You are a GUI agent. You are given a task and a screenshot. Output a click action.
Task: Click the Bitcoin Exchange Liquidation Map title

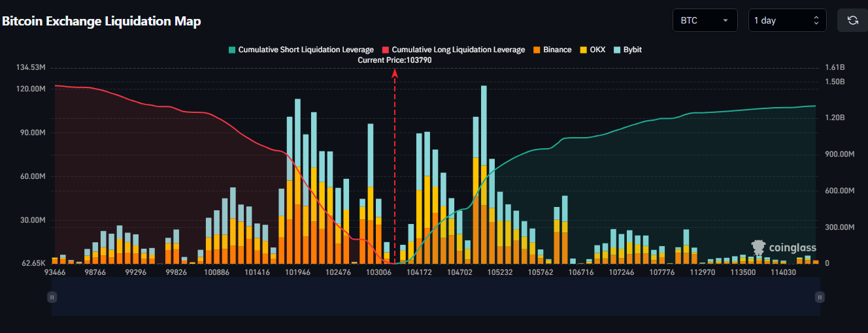[101, 21]
